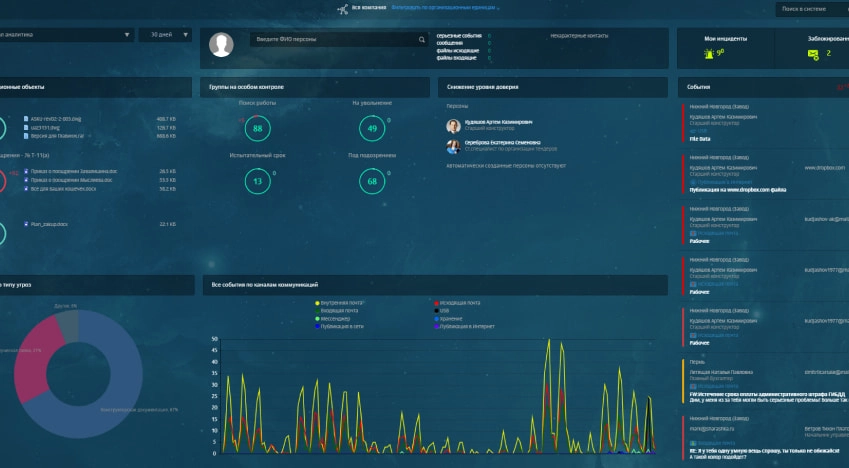Click the gray "Другое" donut segment

click(69, 325)
